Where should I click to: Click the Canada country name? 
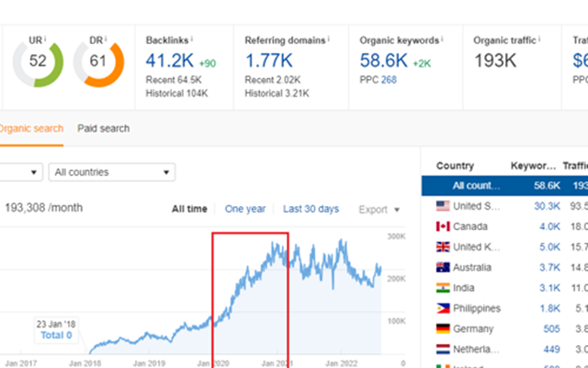470,227
